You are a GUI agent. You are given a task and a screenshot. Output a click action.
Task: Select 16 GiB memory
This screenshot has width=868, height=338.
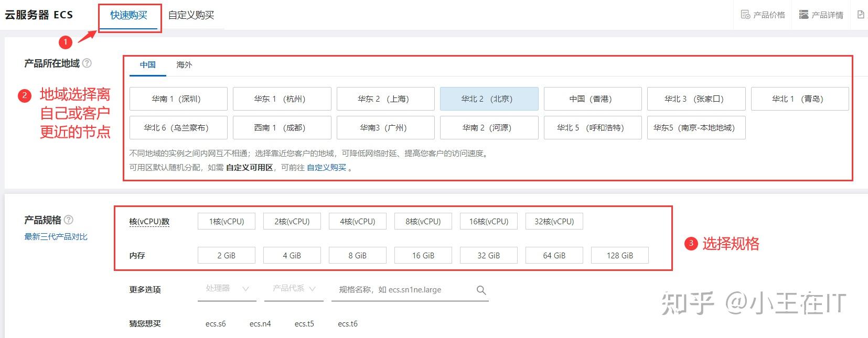coord(423,255)
